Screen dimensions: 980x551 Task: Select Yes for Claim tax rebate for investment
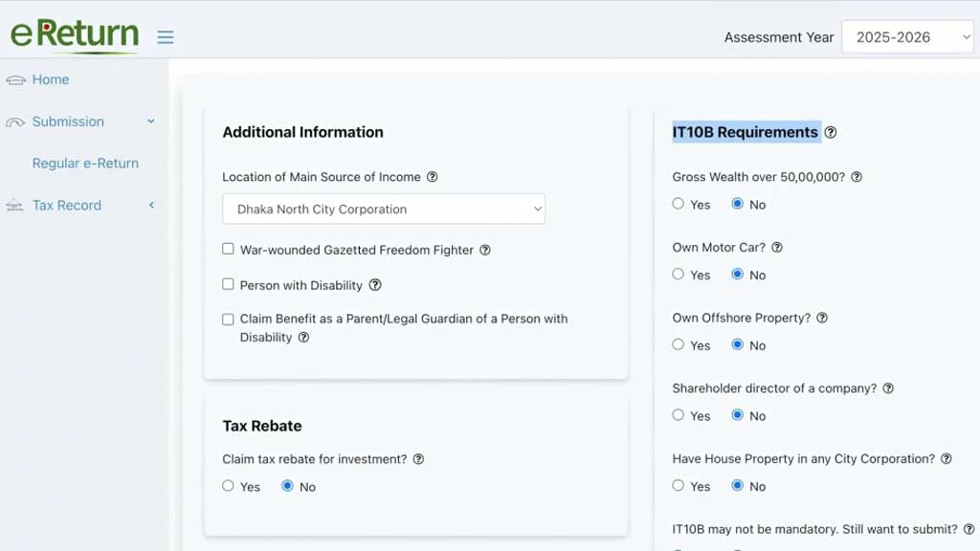(228, 486)
